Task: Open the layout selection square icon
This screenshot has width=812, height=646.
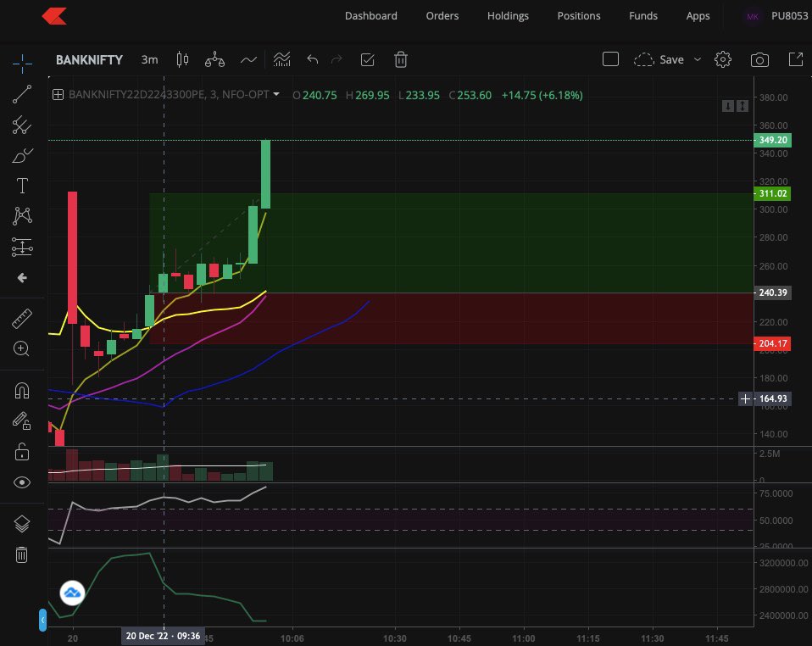Action: click(610, 59)
